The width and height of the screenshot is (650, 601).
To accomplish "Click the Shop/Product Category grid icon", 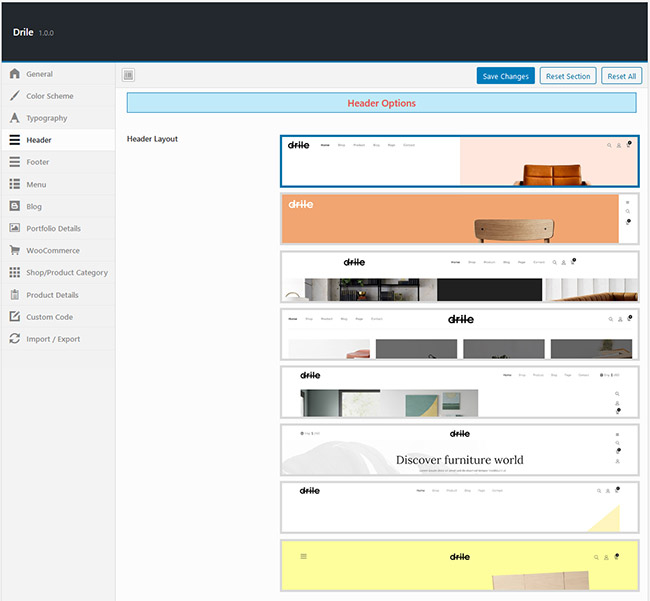I will [15, 272].
